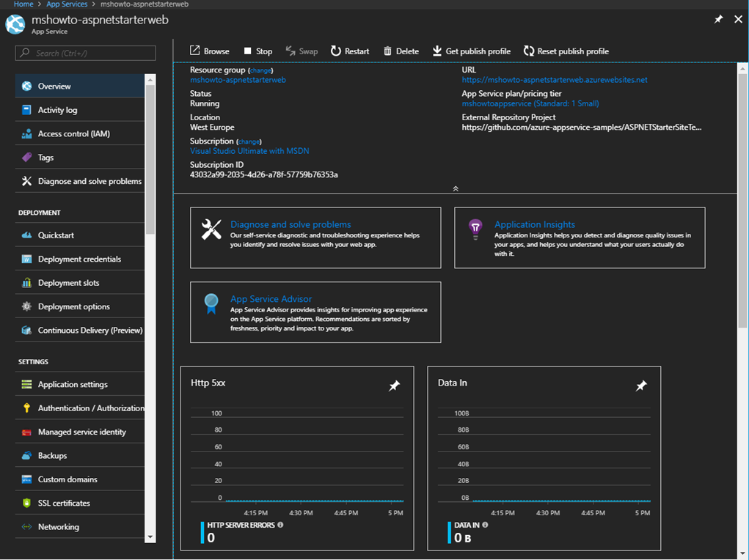Viewport: 749px width, 560px height.
Task: Open the Application Insights tile
Action: pyautogui.click(x=580, y=237)
